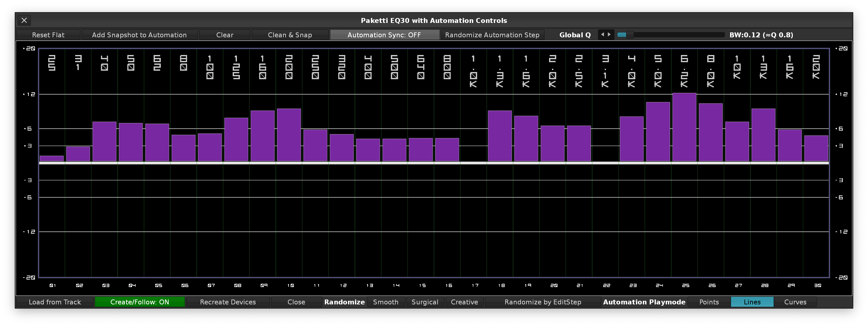Screen dimensions: 868x326
Task: Click Add Snapshot to Automation
Action: [x=139, y=35]
